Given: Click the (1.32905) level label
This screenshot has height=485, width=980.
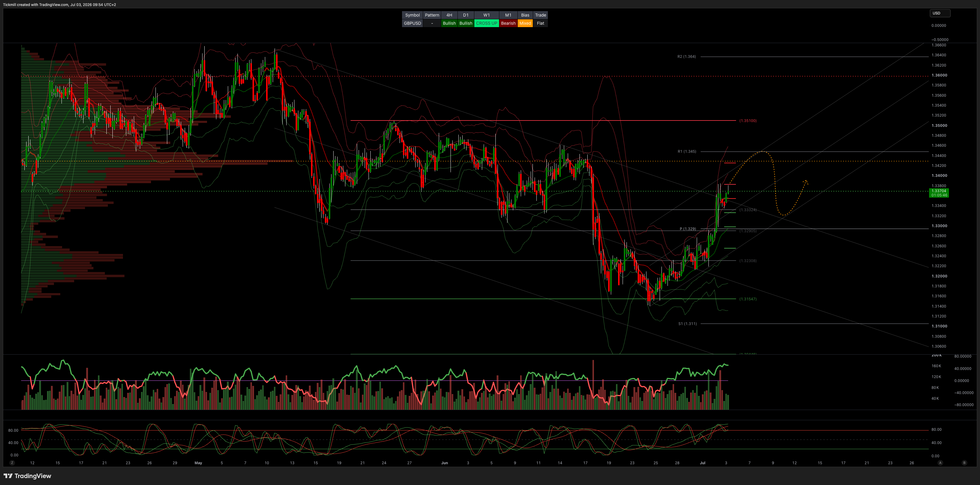Looking at the screenshot, I should click(748, 231).
